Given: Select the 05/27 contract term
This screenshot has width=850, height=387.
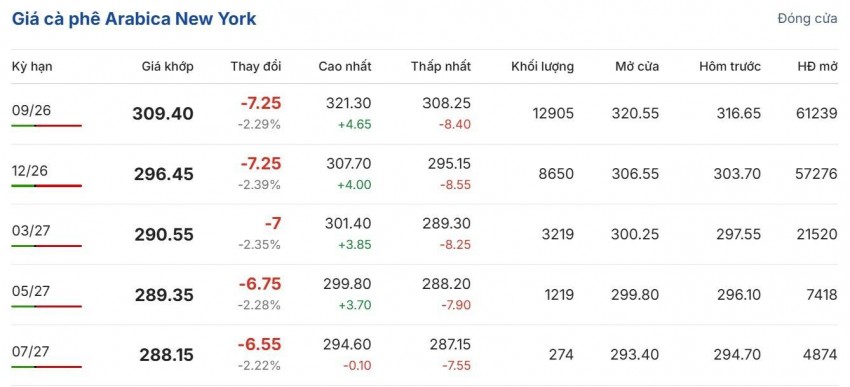Looking at the screenshot, I should (31, 291).
